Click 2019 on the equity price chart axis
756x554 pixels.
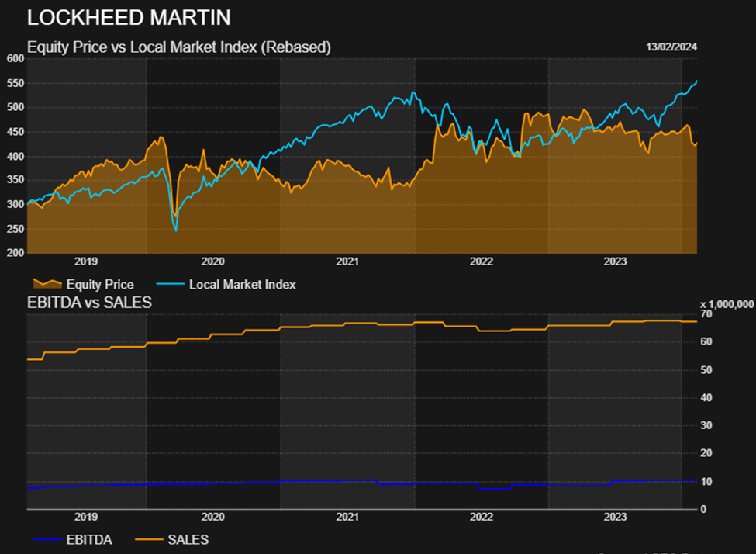pos(86,261)
